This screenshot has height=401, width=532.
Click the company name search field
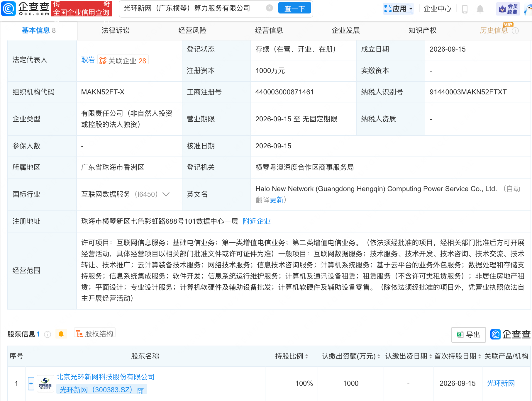click(194, 8)
